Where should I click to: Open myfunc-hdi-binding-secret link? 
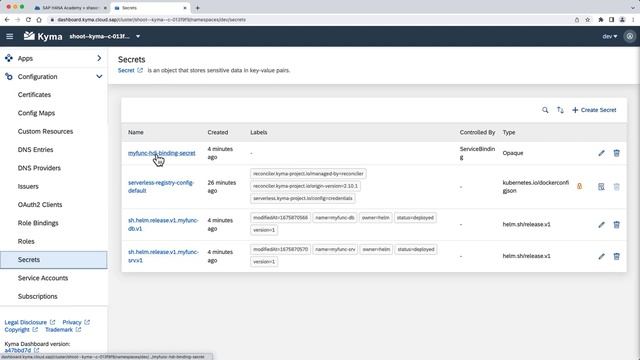(162, 153)
